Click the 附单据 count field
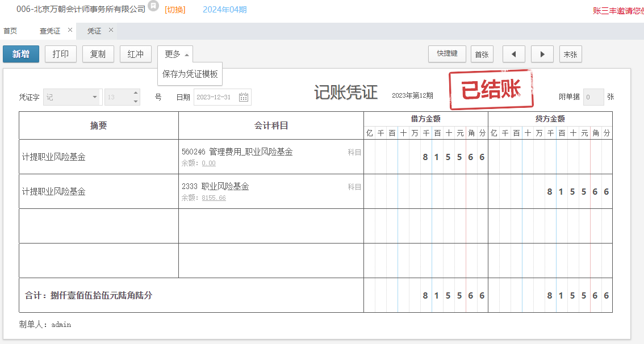The height and width of the screenshot is (344, 644). 593,97
